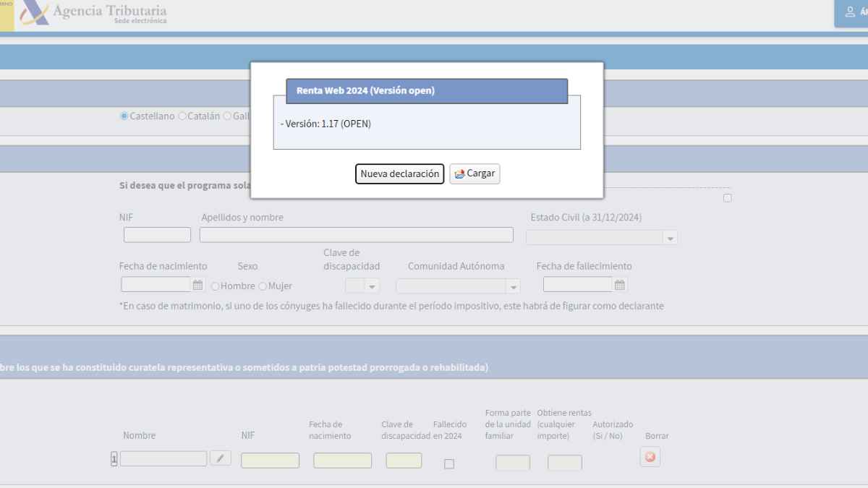The height and width of the screenshot is (488, 868).
Task: Expand the Comunidad Autónoma dropdown
Action: [514, 285]
